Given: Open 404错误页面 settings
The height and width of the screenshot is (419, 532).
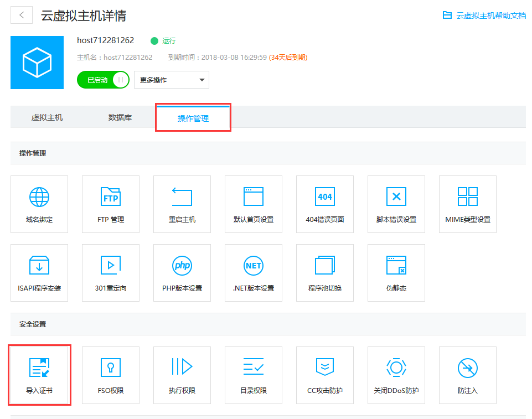Looking at the screenshot, I should click(325, 197).
